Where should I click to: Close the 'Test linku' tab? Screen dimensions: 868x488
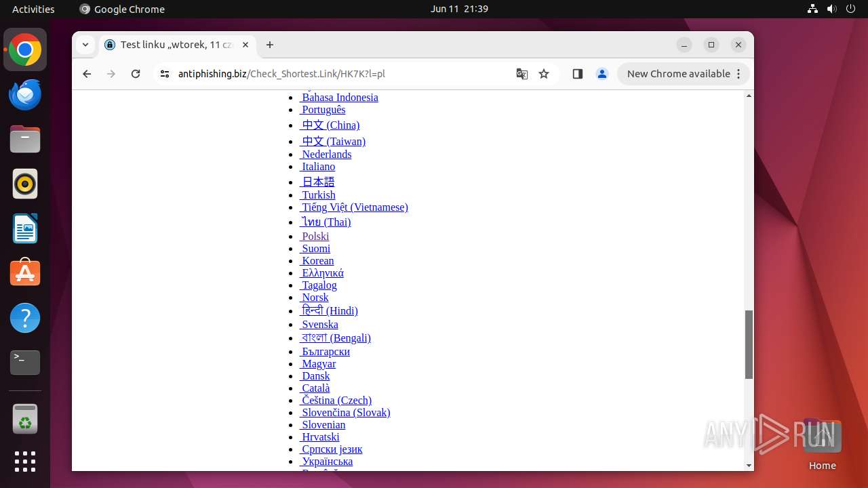click(x=245, y=45)
